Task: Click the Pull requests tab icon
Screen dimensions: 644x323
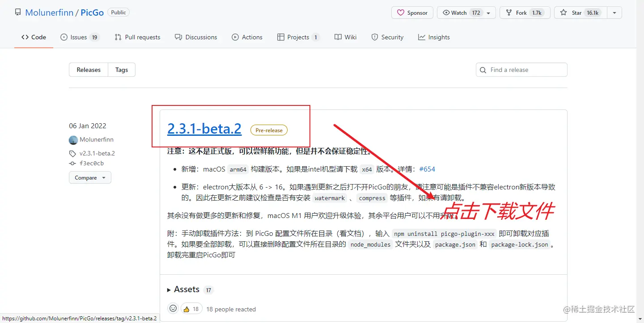Action: [118, 37]
